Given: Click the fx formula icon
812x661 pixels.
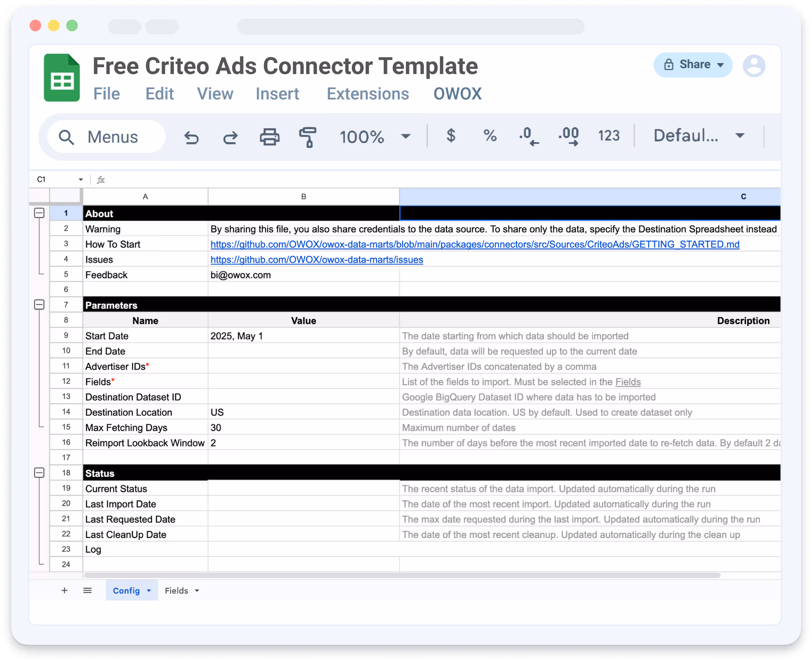Looking at the screenshot, I should coord(101,179).
